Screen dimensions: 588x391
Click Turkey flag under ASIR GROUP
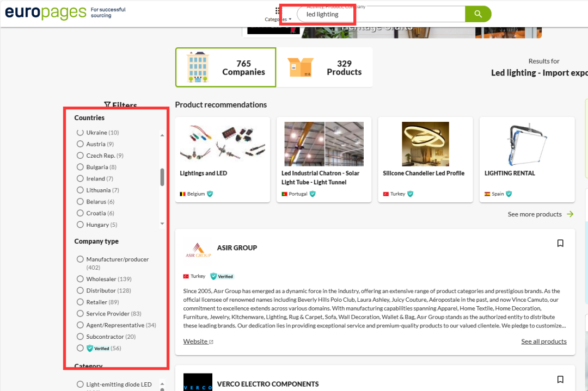point(186,276)
